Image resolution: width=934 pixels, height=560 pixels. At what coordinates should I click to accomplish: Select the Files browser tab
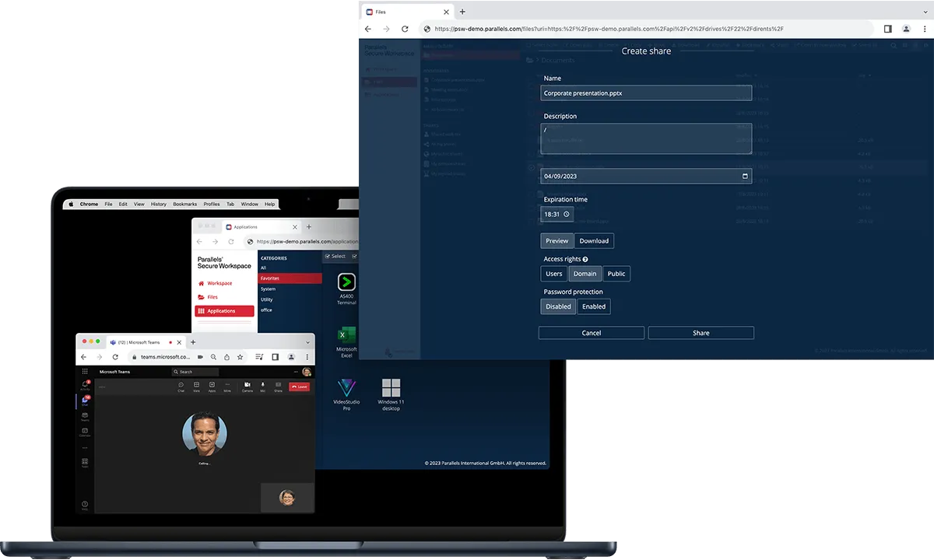[408, 12]
